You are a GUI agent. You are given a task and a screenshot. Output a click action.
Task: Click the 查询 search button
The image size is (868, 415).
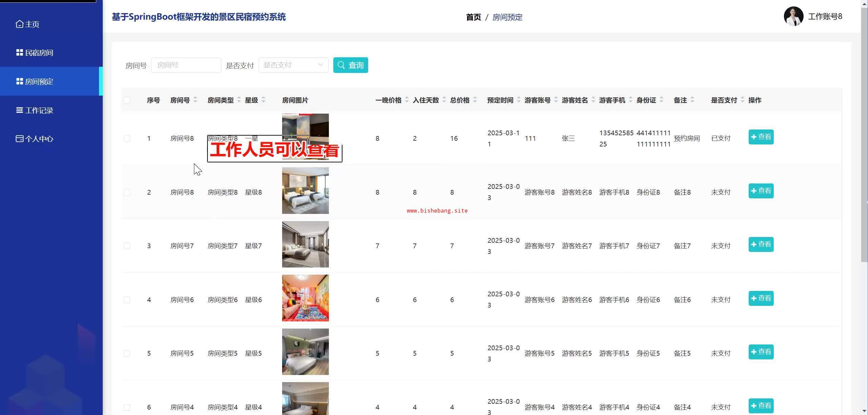[x=351, y=65]
